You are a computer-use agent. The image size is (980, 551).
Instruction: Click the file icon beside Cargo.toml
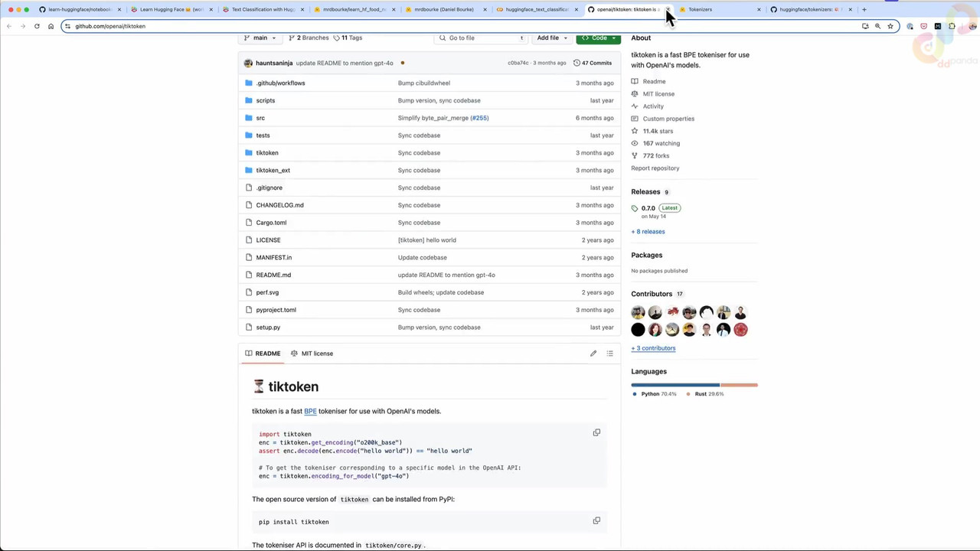pyautogui.click(x=248, y=223)
